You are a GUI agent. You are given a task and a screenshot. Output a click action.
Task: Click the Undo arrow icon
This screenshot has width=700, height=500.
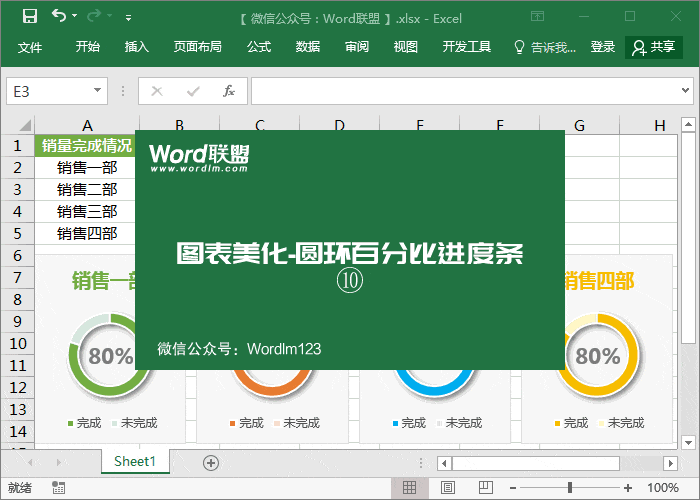59,17
